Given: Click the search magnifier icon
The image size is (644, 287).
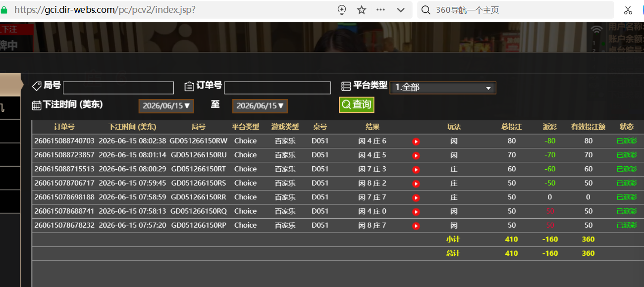Looking at the screenshot, I should (x=426, y=10).
